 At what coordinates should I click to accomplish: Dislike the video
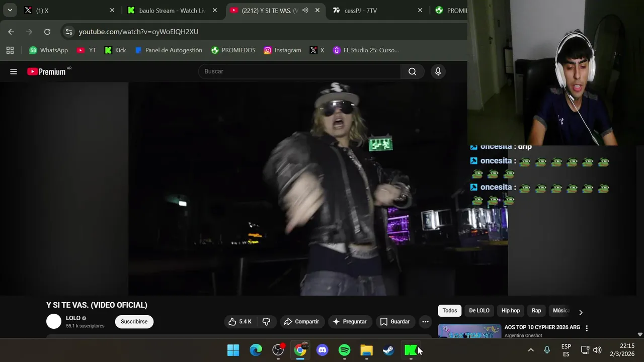(267, 322)
